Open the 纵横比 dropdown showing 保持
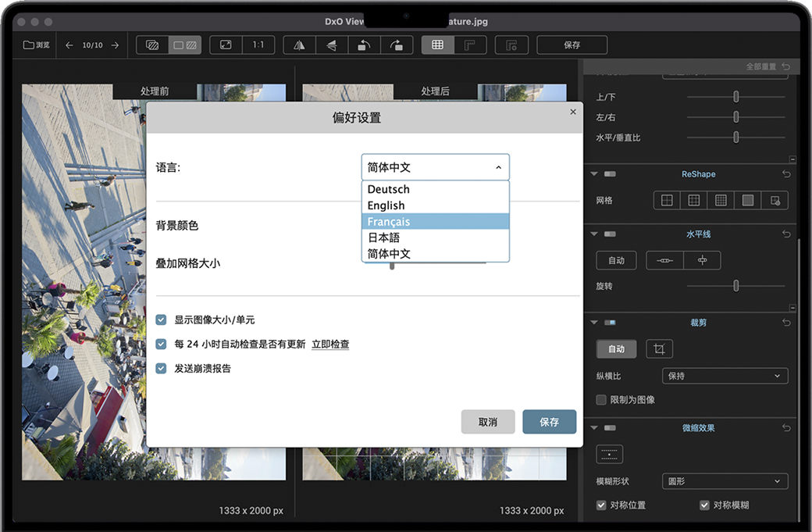This screenshot has height=532, width=812. 725,376
